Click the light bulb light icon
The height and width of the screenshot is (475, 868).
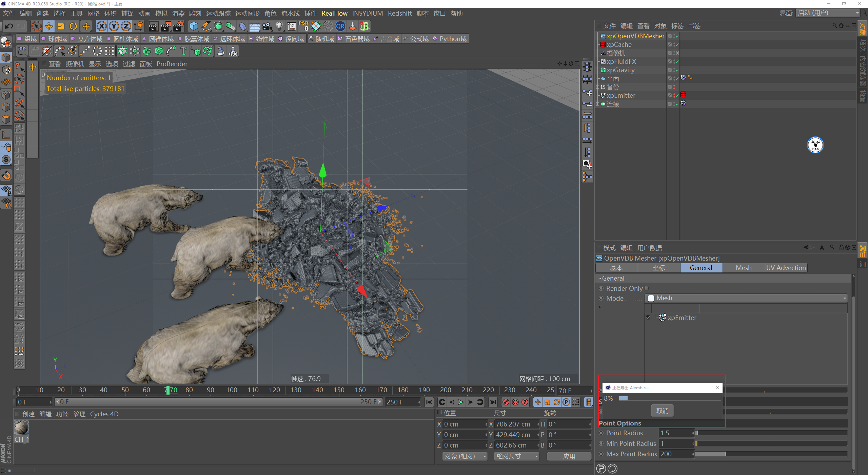click(279, 26)
